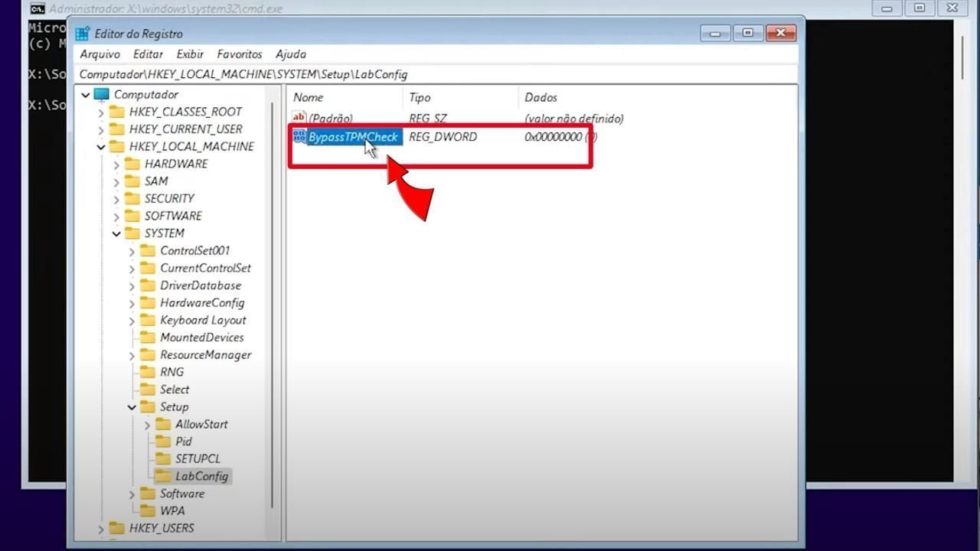Click the cmd.exe title bar icon
980x551 pixels.
(x=36, y=8)
